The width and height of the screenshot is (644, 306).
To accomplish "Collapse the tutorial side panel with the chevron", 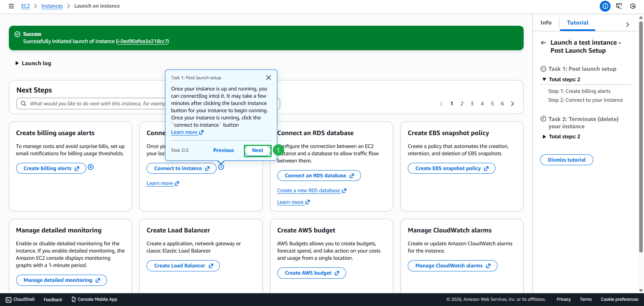I will click(627, 25).
